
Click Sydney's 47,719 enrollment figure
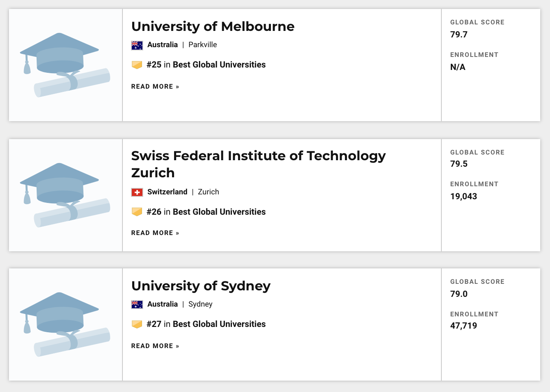464,326
